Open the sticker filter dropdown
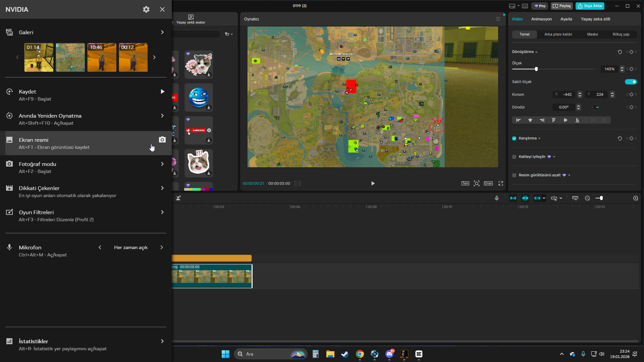Image resolution: width=644 pixels, height=362 pixels. pyautogui.click(x=229, y=34)
